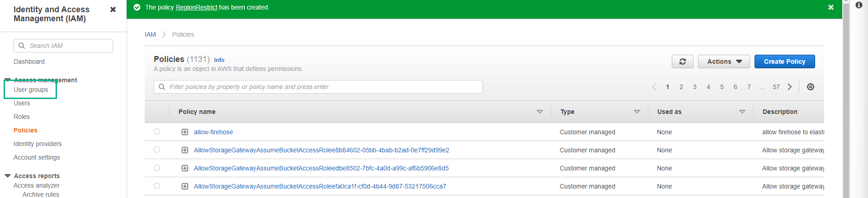
Task: Open the RegionRestrict policy link in banner
Action: click(196, 7)
